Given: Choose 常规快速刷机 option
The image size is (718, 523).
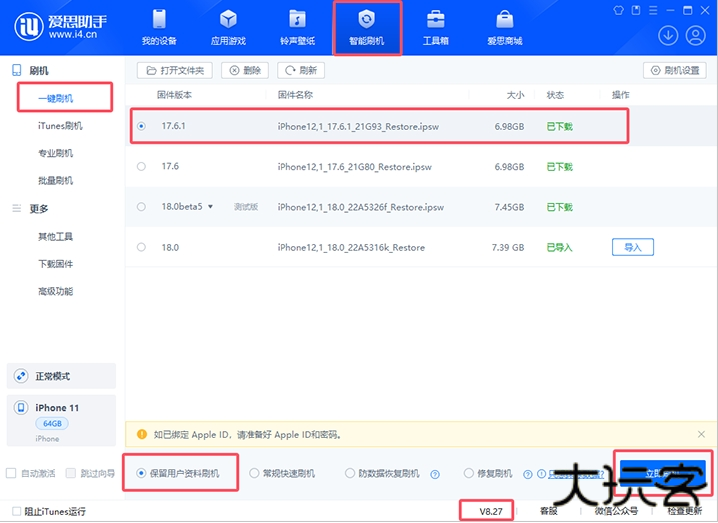Looking at the screenshot, I should click(282, 473).
